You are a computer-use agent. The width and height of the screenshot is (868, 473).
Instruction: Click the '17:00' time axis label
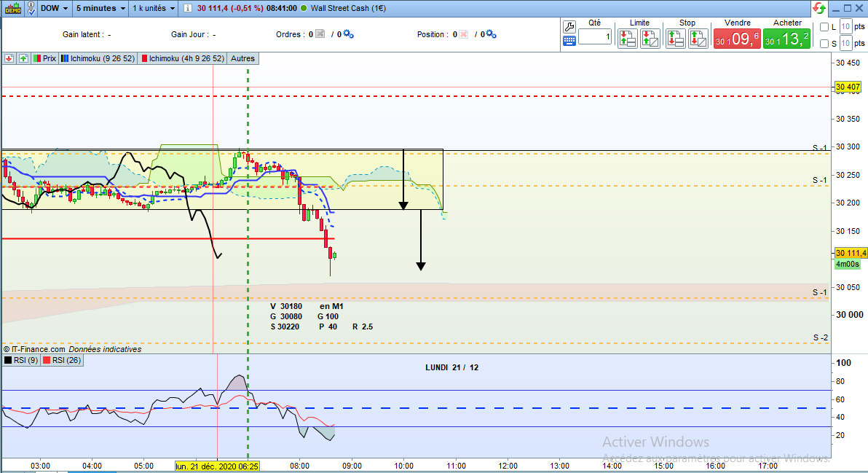768,466
